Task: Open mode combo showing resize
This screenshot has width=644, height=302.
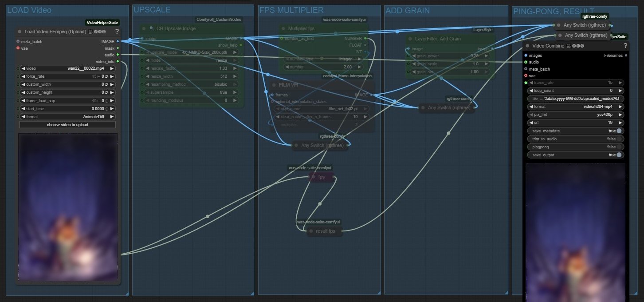Action: (x=192, y=60)
